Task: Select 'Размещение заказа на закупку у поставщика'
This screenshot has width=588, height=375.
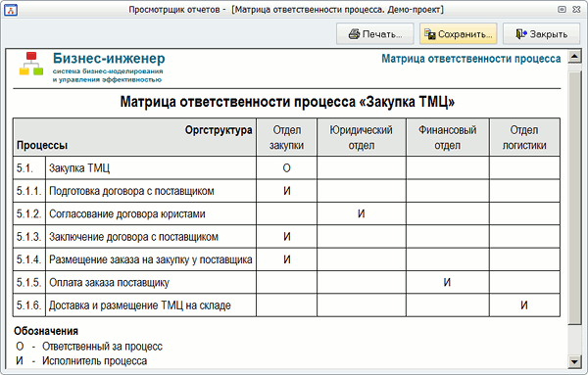Action: (286, 259)
